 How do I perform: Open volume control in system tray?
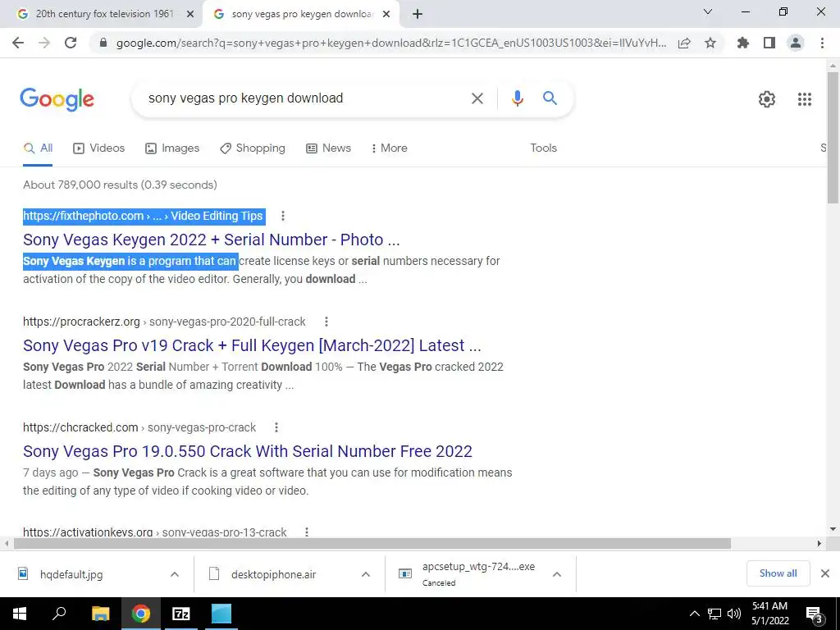[x=734, y=614]
